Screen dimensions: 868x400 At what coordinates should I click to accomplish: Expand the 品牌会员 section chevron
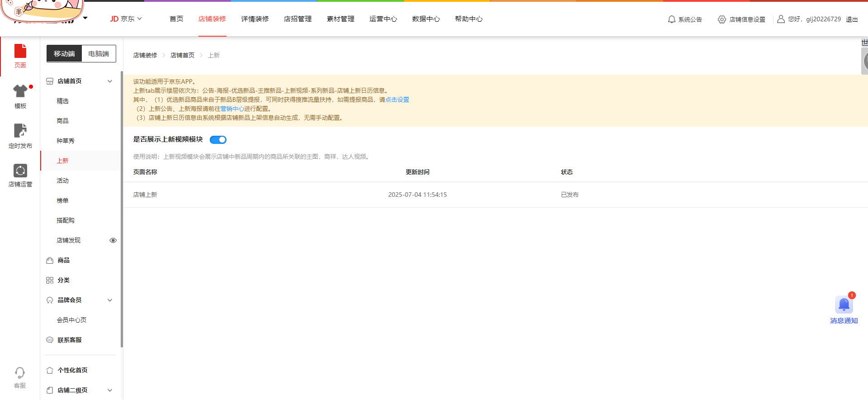(110, 300)
